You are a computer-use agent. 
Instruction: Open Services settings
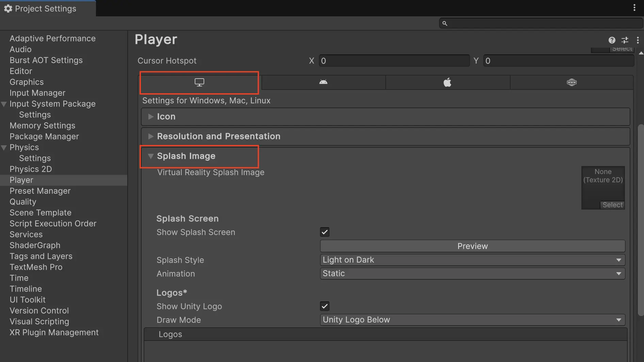[26, 234]
